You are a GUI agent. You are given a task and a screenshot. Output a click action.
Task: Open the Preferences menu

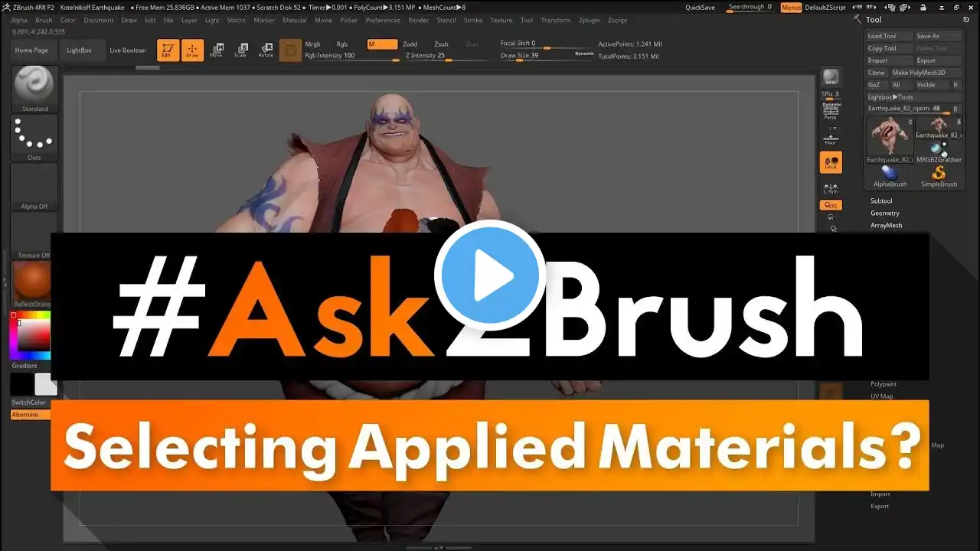click(x=383, y=21)
